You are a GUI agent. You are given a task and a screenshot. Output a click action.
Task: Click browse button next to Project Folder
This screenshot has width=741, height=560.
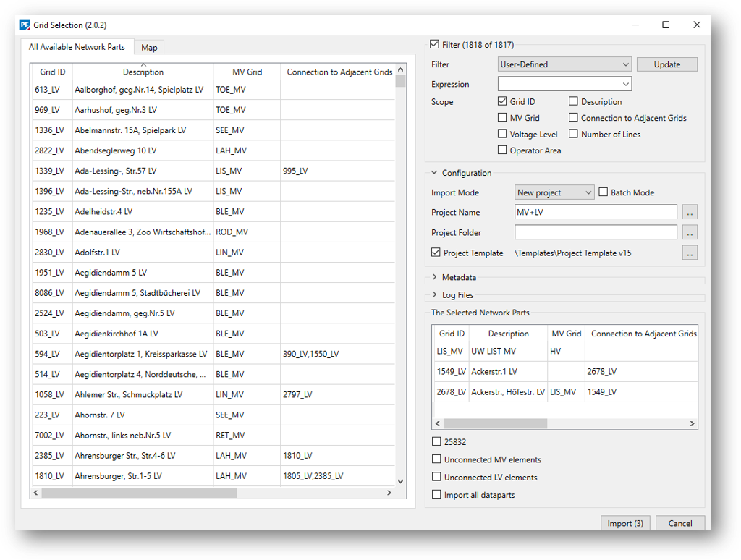tap(690, 232)
